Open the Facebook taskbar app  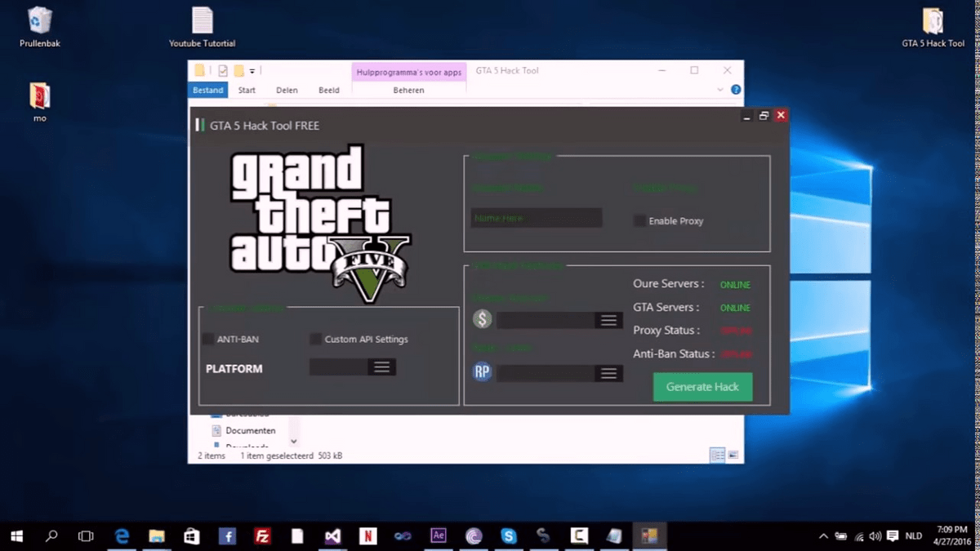pos(227,536)
